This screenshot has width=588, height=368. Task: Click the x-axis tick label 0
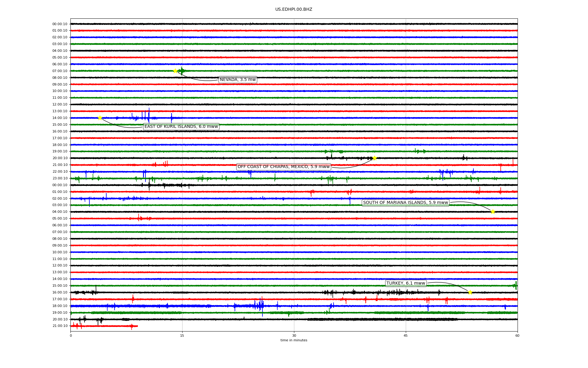point(71,335)
